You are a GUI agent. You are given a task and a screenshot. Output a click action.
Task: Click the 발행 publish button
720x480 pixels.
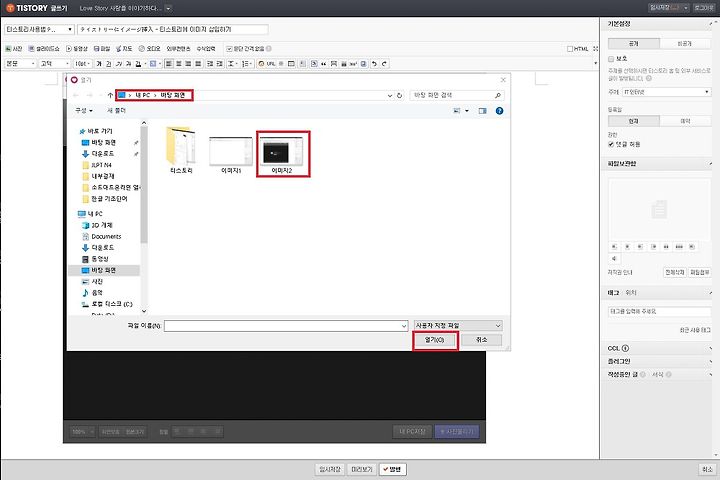click(x=393, y=469)
